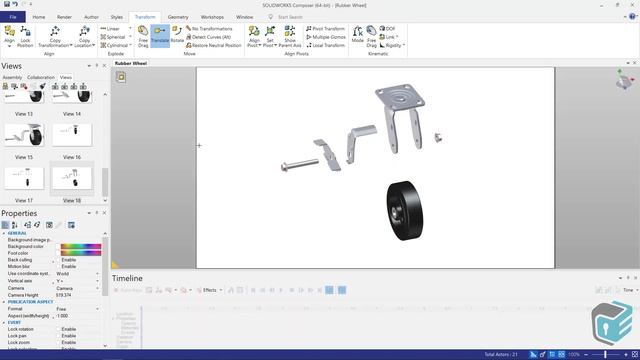Screen dimensions: 640x360
Task: Click the DOF kinematic option
Action: [387, 29]
